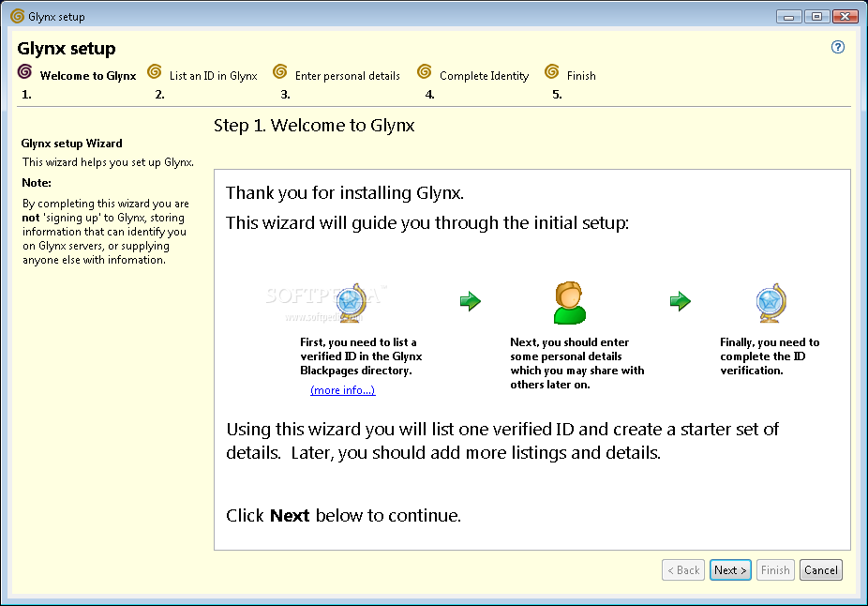Click spiral icon beside the Finish step
The height and width of the screenshot is (606, 868).
552,71
